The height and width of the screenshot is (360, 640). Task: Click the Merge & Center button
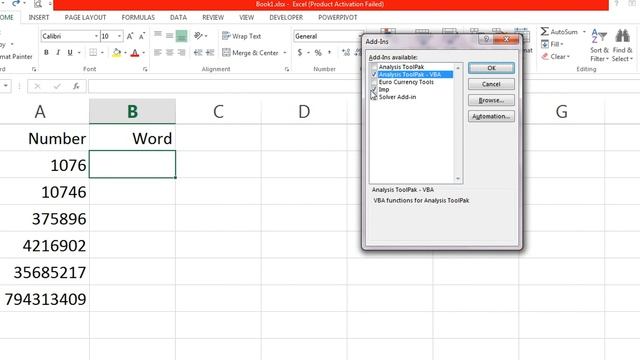coord(250,53)
